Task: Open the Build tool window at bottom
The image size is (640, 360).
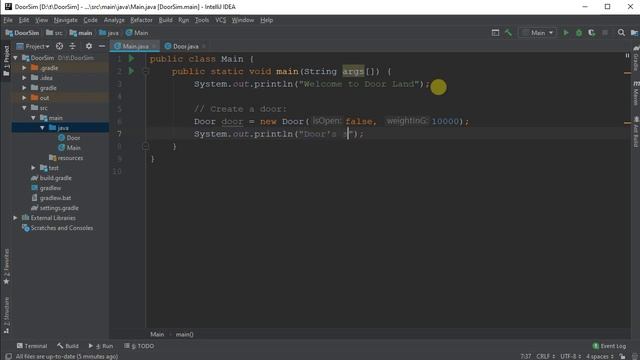Action: point(68,346)
